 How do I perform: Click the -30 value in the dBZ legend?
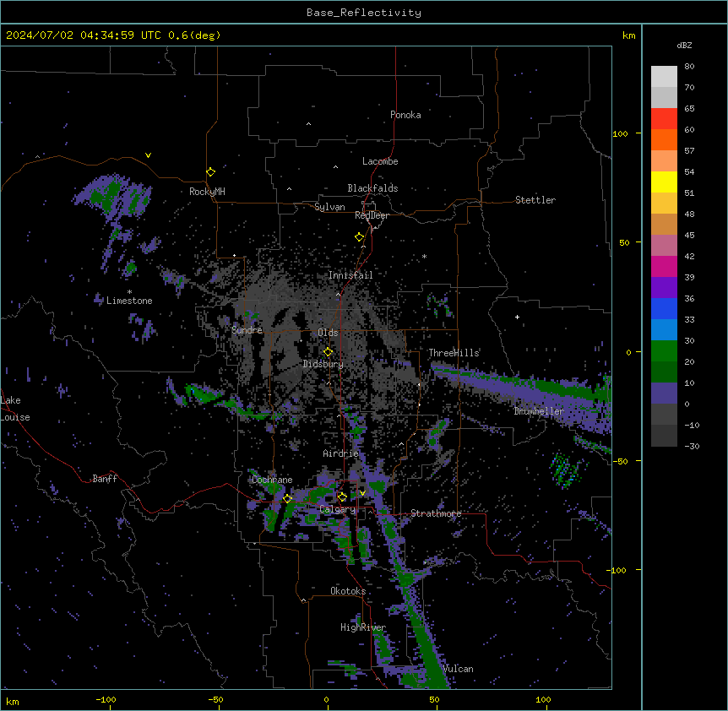(692, 446)
